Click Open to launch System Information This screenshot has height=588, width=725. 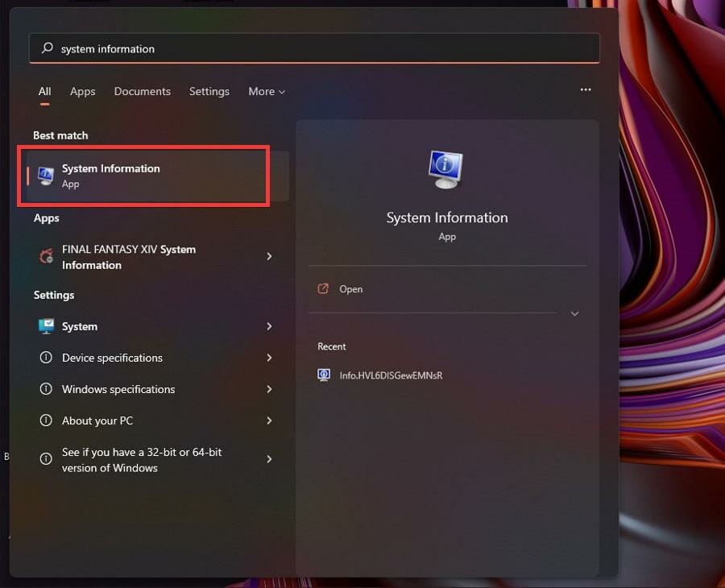coord(350,289)
